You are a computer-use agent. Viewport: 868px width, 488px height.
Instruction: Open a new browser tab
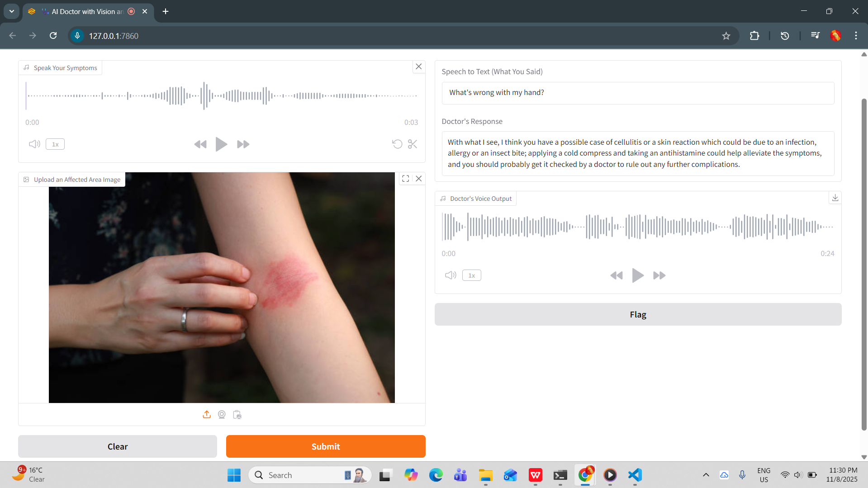pos(166,11)
